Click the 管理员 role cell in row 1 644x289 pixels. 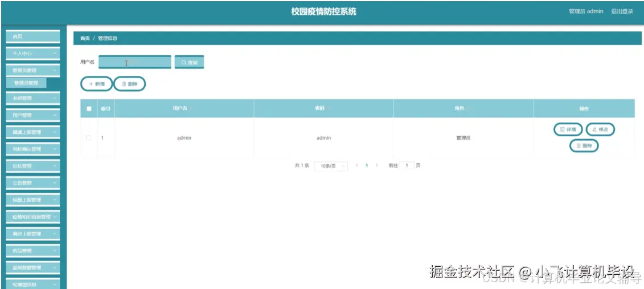(463, 138)
